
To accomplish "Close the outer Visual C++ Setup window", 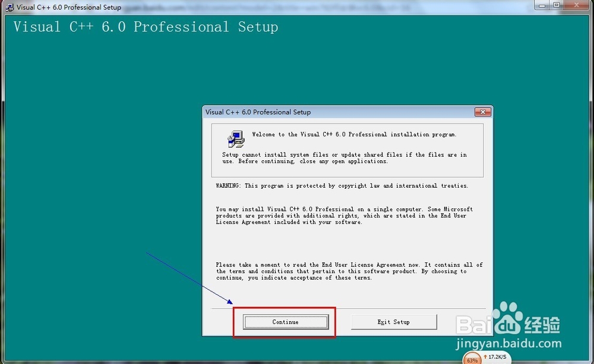I will pyautogui.click(x=576, y=5).
